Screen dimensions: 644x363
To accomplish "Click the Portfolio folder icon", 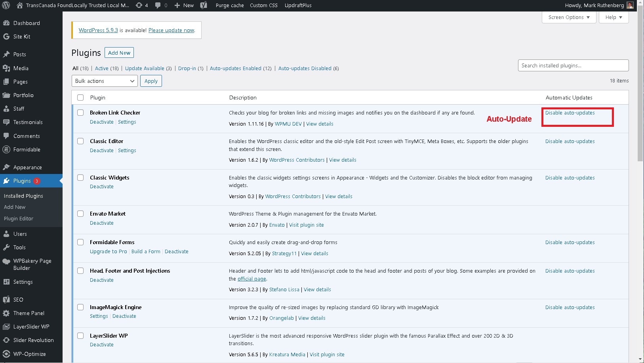I will click(x=6, y=95).
